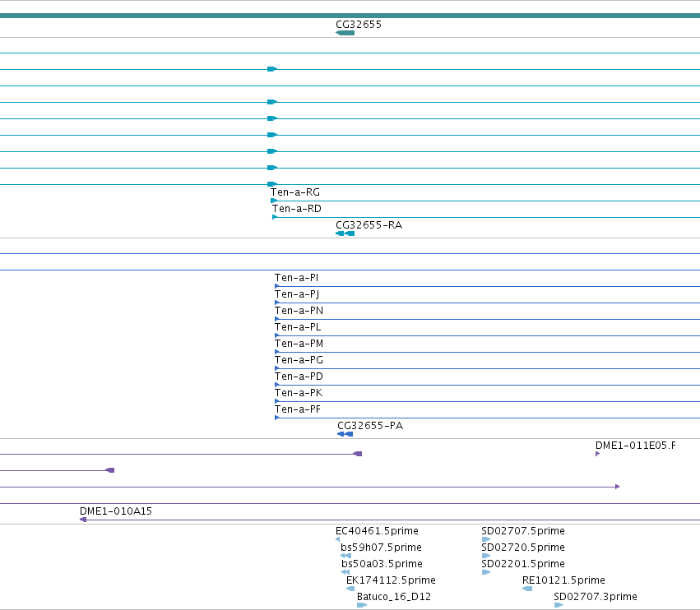Select the CG32655-RA transcript glyph
Image resolution: width=700 pixels, height=610 pixels.
(x=345, y=233)
